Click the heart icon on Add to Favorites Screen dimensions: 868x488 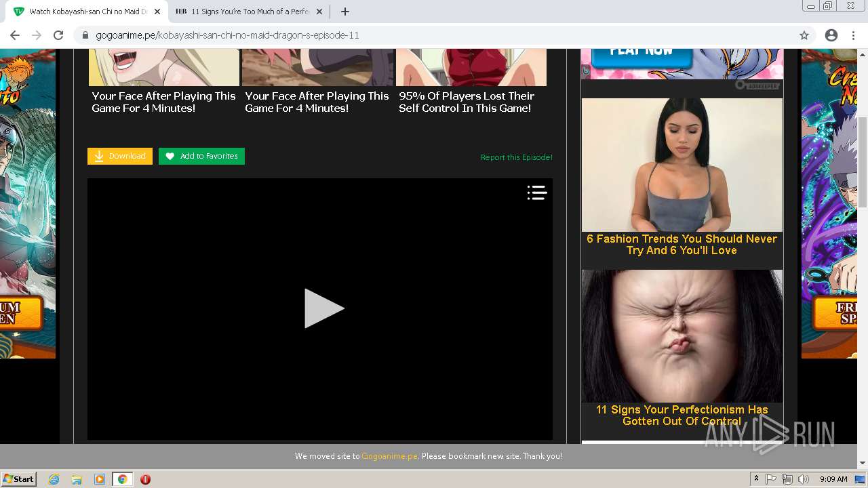pos(170,157)
